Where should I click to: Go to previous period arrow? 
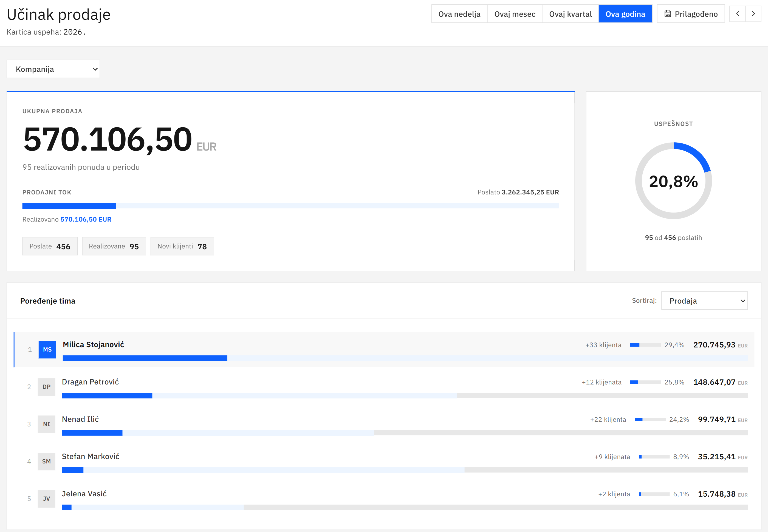pos(737,14)
